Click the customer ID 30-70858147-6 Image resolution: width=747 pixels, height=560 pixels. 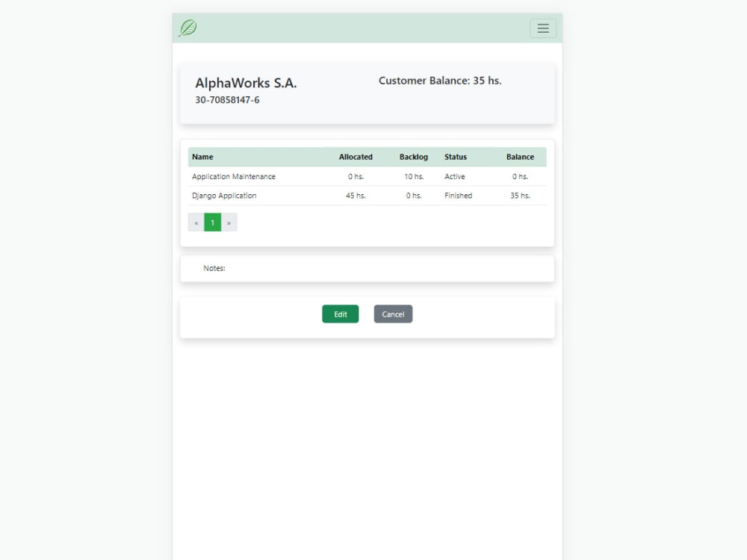pos(228,99)
